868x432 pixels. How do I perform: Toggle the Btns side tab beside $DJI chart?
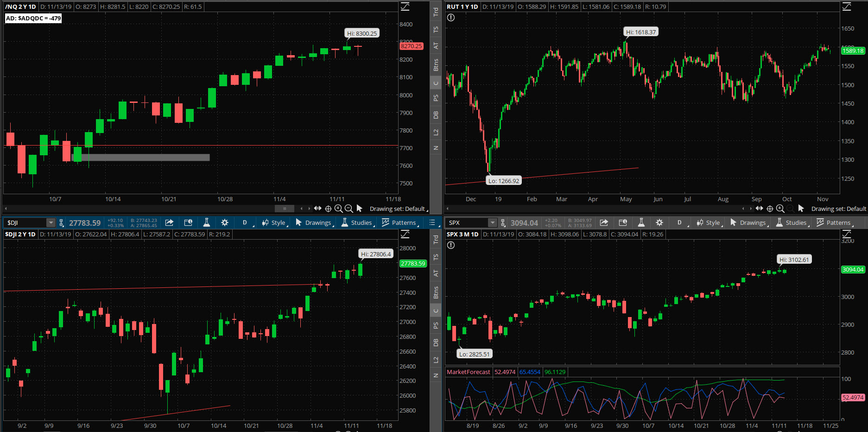pyautogui.click(x=436, y=292)
